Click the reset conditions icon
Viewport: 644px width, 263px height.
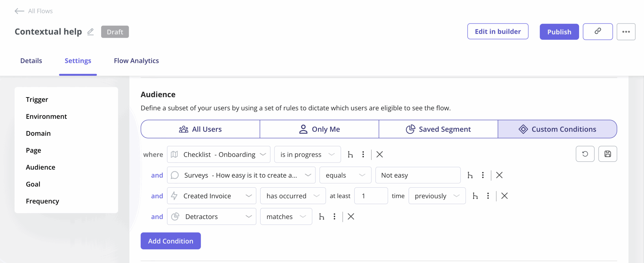click(x=585, y=154)
